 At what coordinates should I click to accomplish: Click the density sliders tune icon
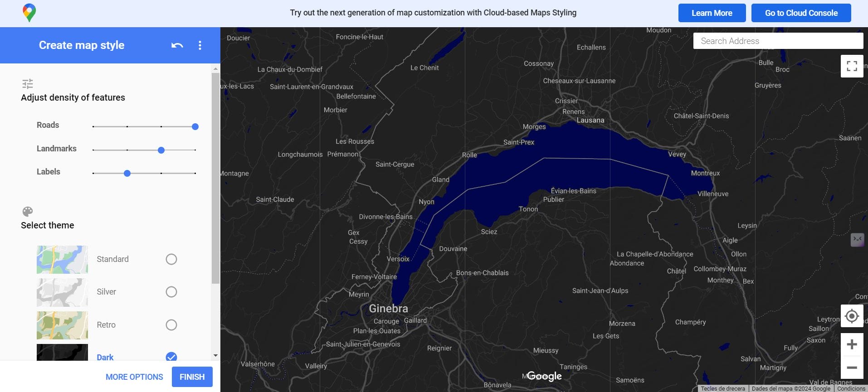point(28,84)
